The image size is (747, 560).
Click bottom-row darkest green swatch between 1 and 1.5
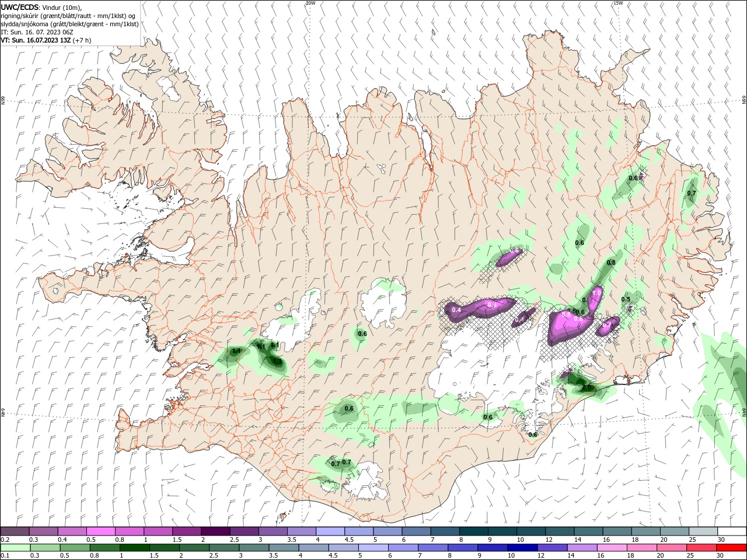[135, 548]
